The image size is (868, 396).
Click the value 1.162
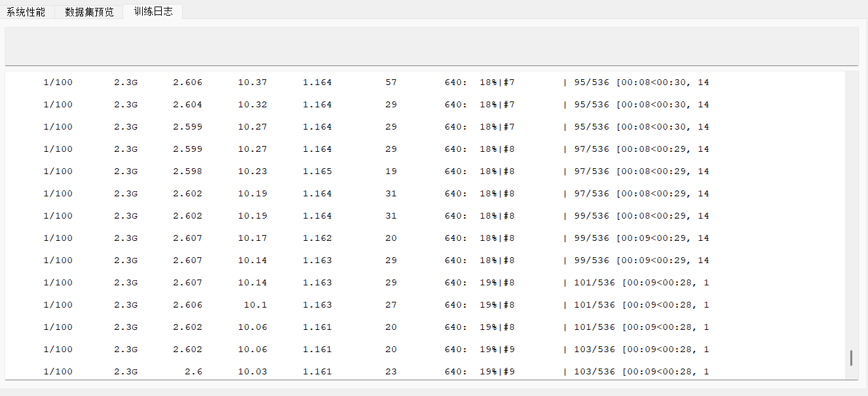[x=317, y=238]
